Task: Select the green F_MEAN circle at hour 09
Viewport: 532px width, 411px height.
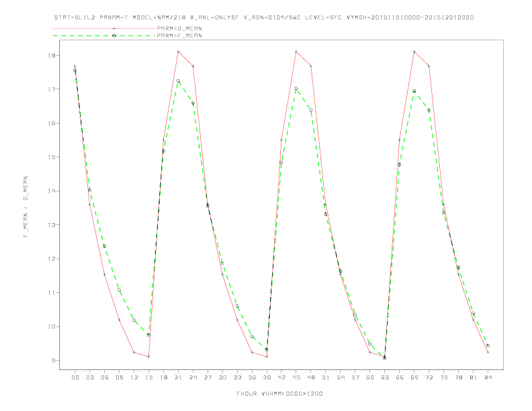Action: tap(119, 290)
